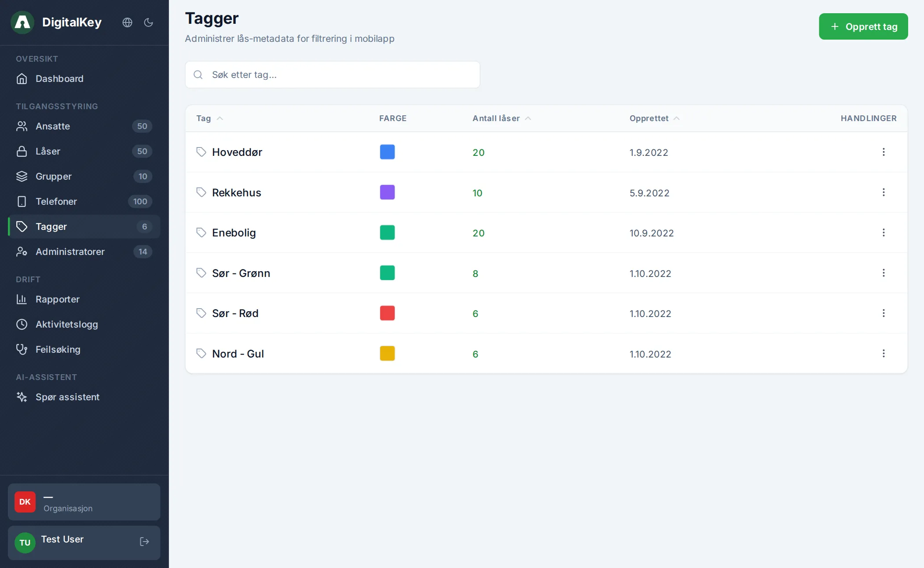Click the Grupper badge 10
Image resolution: width=924 pixels, height=568 pixels.
point(143,177)
